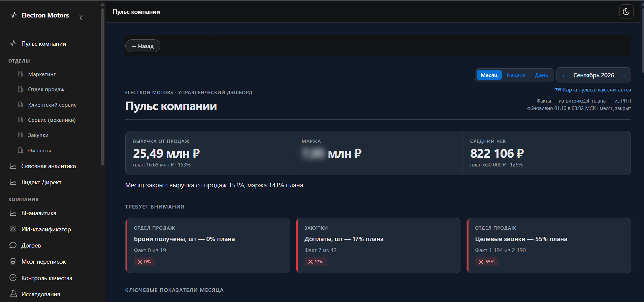Click the Electron Motors pulse logo icon
Image resolution: width=644 pixels, height=302 pixels.
tap(13, 15)
